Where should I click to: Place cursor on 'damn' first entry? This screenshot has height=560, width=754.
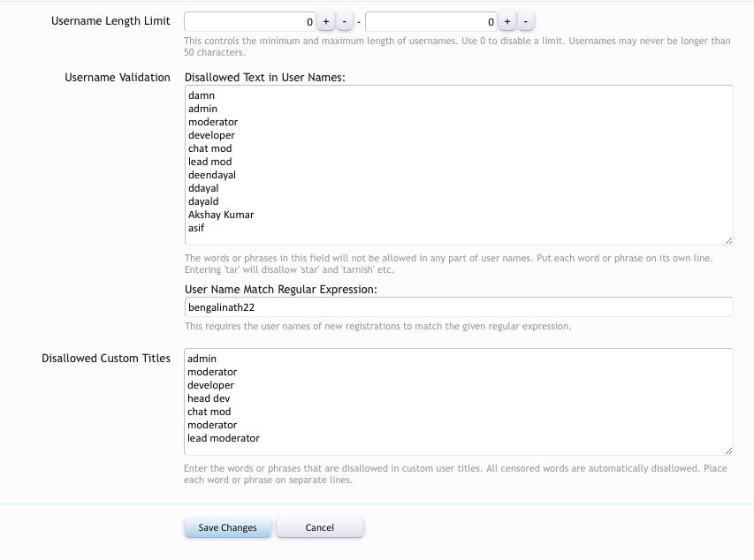(x=202, y=95)
